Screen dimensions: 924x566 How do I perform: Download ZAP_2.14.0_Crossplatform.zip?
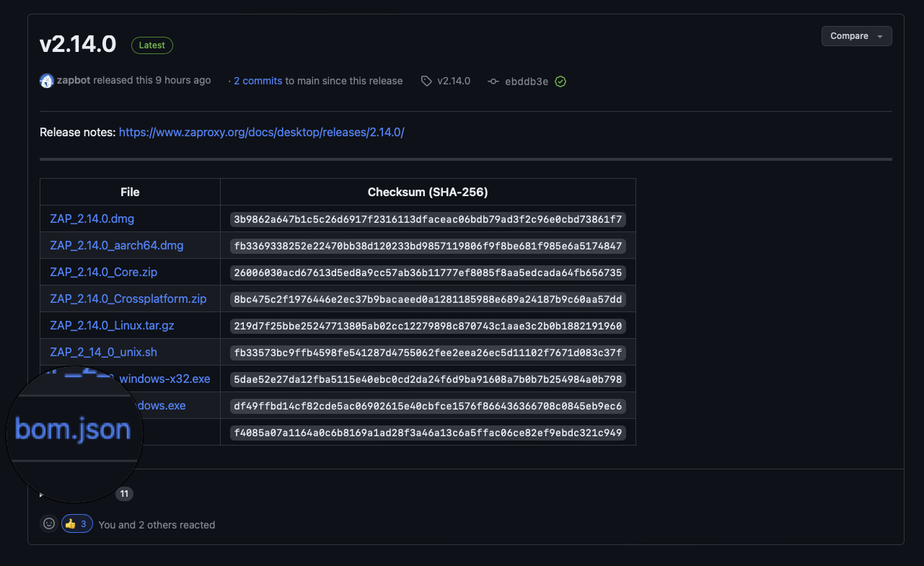tap(128, 299)
